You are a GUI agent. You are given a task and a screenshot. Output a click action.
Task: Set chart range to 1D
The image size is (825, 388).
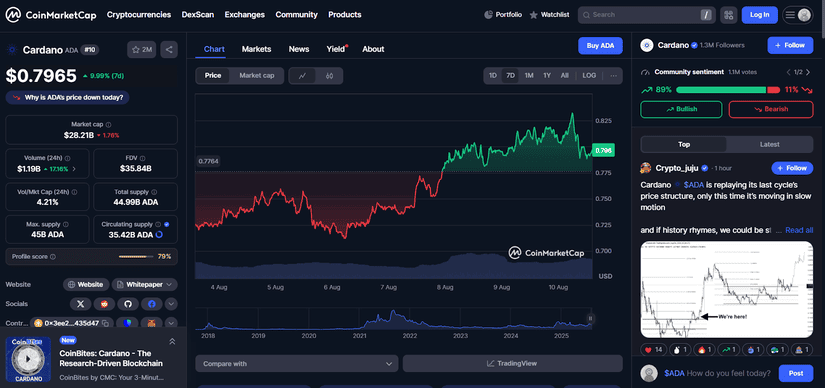click(x=493, y=75)
